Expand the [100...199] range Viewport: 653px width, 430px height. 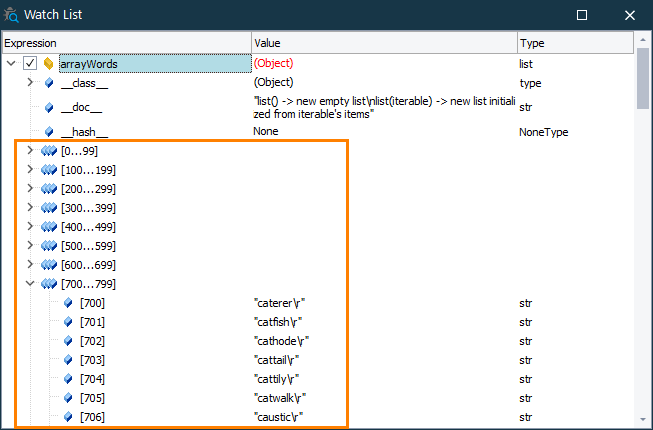pos(30,170)
